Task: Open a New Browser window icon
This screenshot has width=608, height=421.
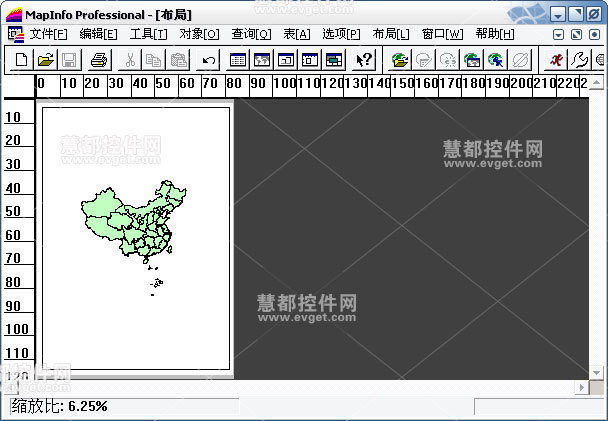Action: point(238,60)
